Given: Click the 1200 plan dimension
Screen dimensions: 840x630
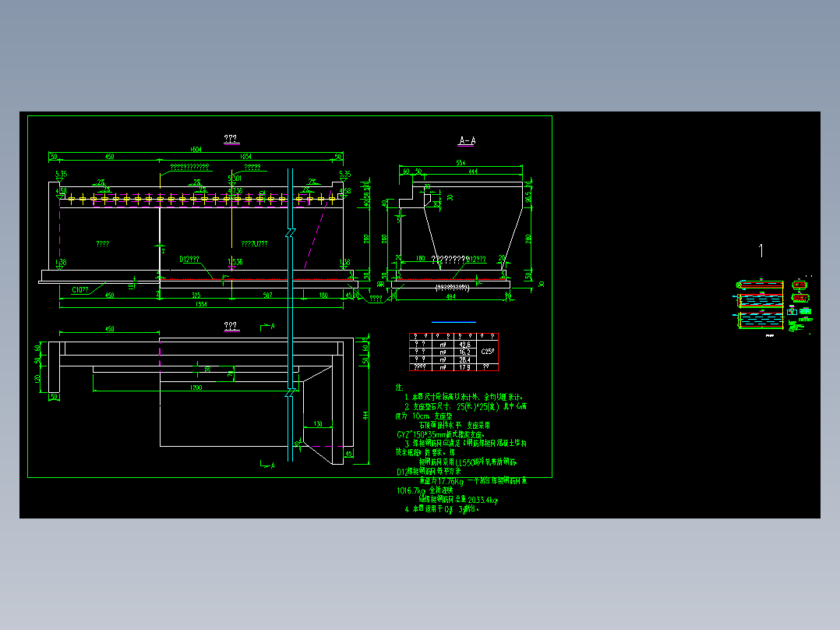Looking at the screenshot, I should [196, 387].
